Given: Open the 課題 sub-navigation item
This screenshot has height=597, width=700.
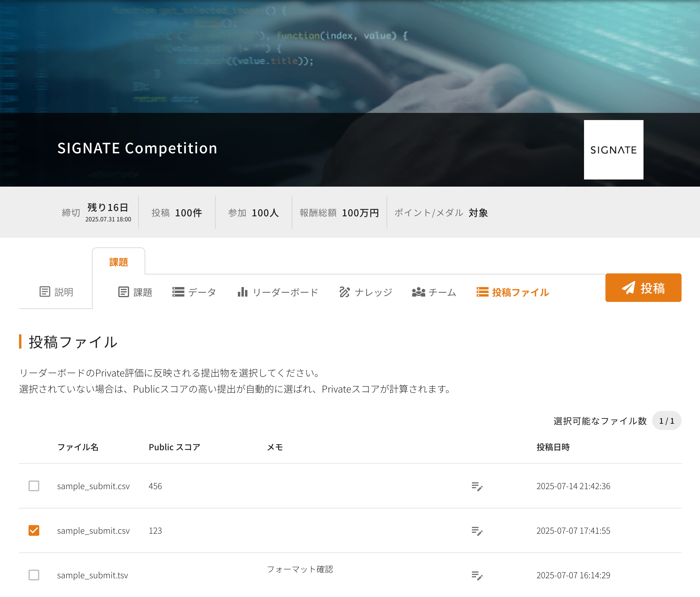Looking at the screenshot, I should coord(135,292).
